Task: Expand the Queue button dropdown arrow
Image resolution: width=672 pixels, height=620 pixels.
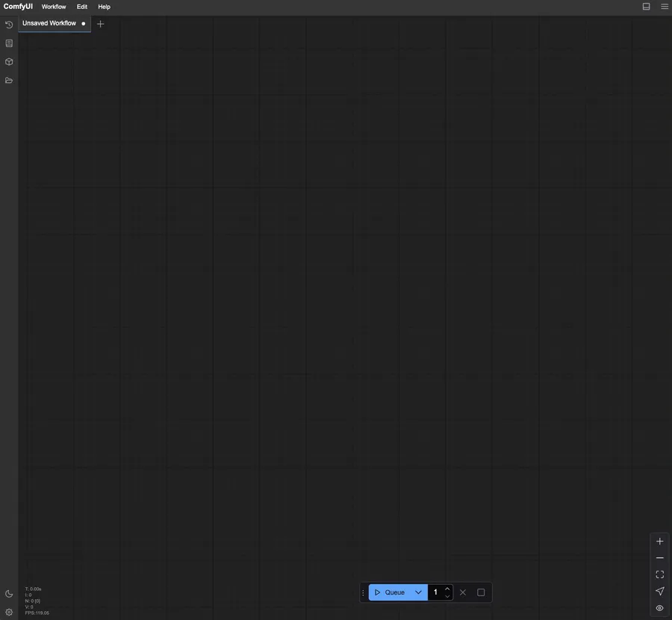Action: tap(418, 592)
